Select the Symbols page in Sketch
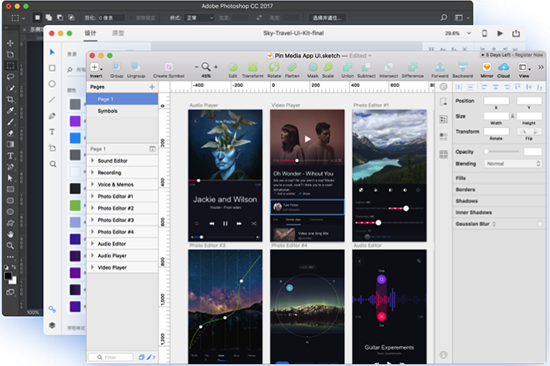550x366 pixels. pyautogui.click(x=122, y=111)
